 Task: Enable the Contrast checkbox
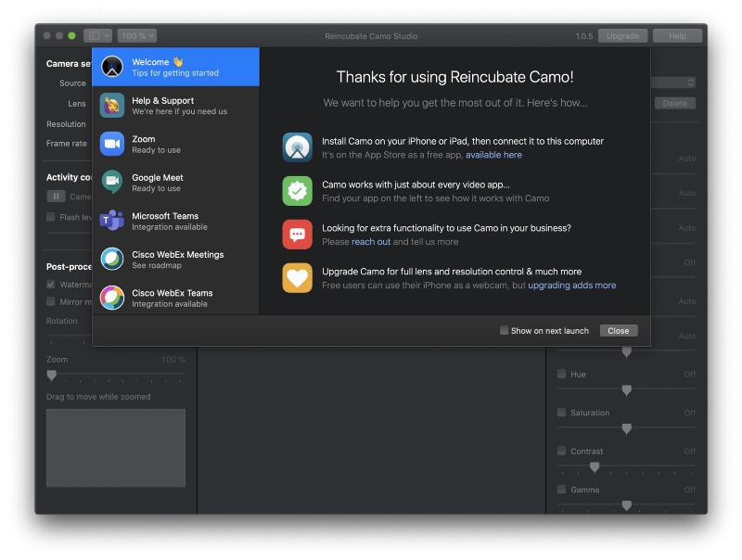click(x=562, y=451)
